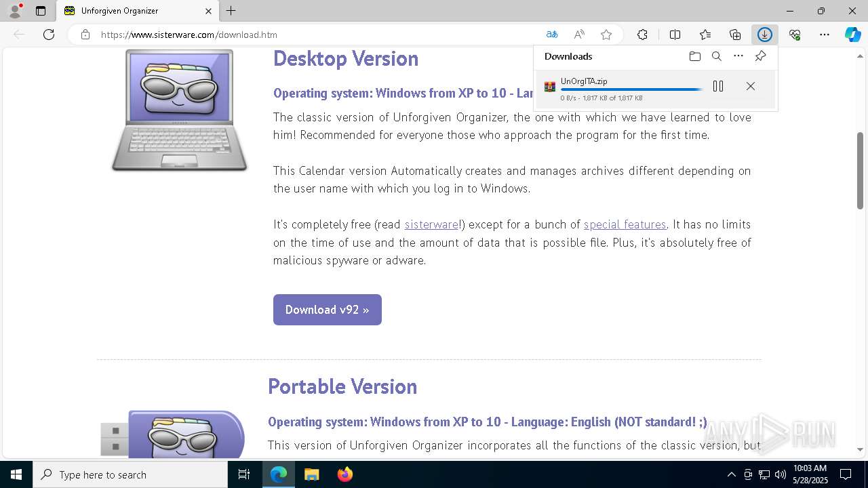This screenshot has width=868, height=488.
Task: Click the browser profile avatar icon
Action: pos(14,11)
